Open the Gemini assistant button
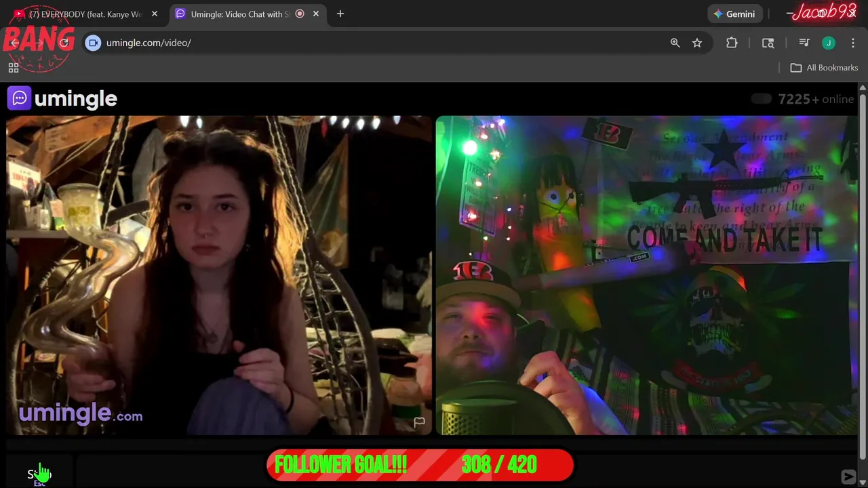Image resolution: width=868 pixels, height=488 pixels. 734,14
